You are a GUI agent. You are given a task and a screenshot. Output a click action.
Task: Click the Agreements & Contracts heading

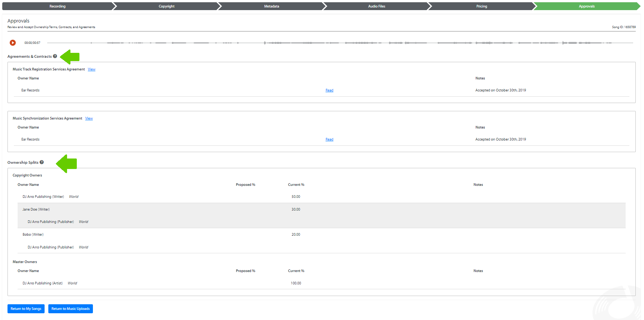click(x=30, y=57)
